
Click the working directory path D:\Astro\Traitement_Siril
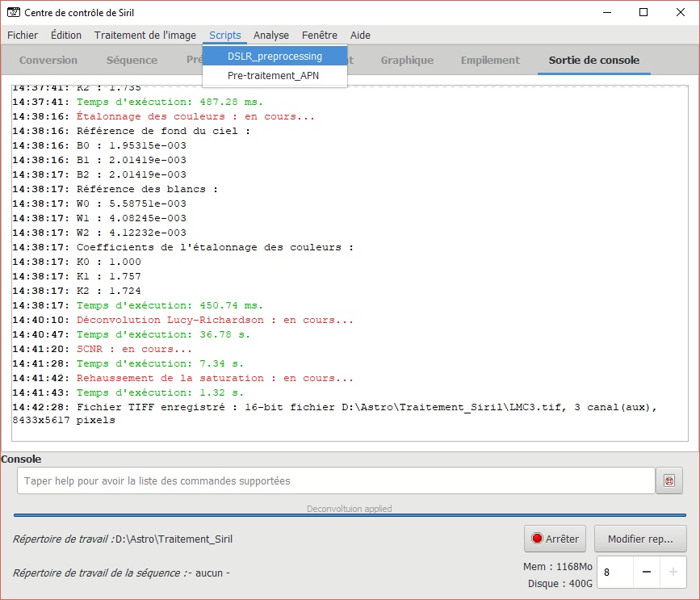coord(174,539)
